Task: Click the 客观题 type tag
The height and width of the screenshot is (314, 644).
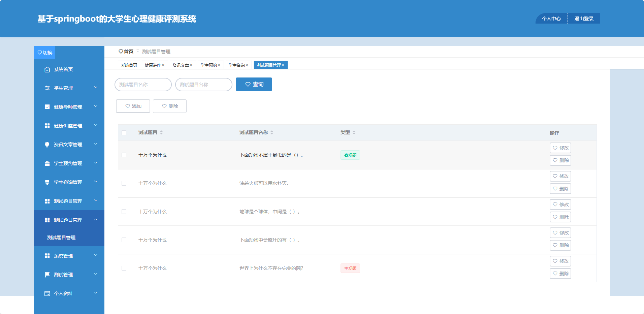Action: [x=350, y=155]
